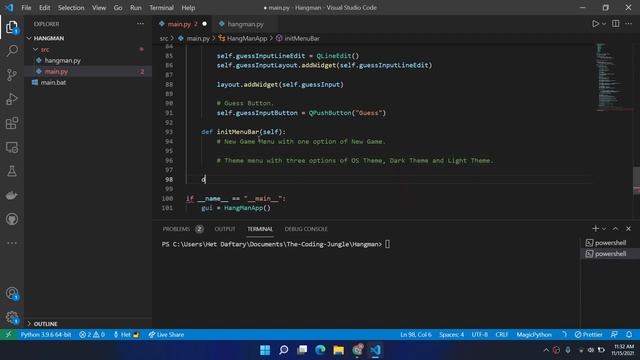Maximize the panel with the up chevron
640x360 pixels.
coord(615,229)
